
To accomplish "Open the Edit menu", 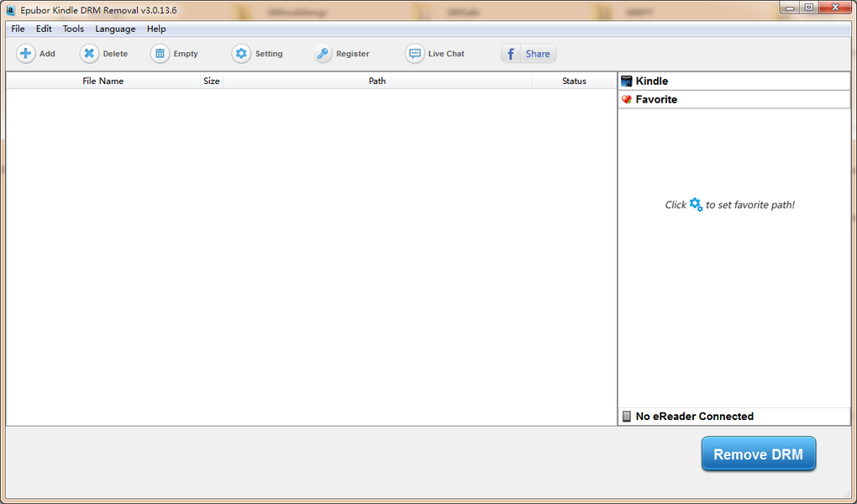I will point(44,29).
